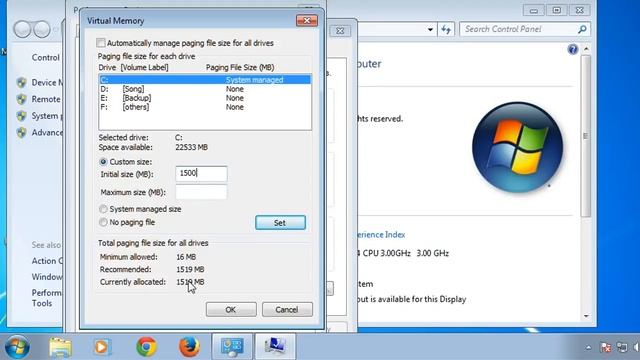The width and height of the screenshot is (640, 360).
Task: Close the dialog behind Virtual Memory
Action: 340,31
